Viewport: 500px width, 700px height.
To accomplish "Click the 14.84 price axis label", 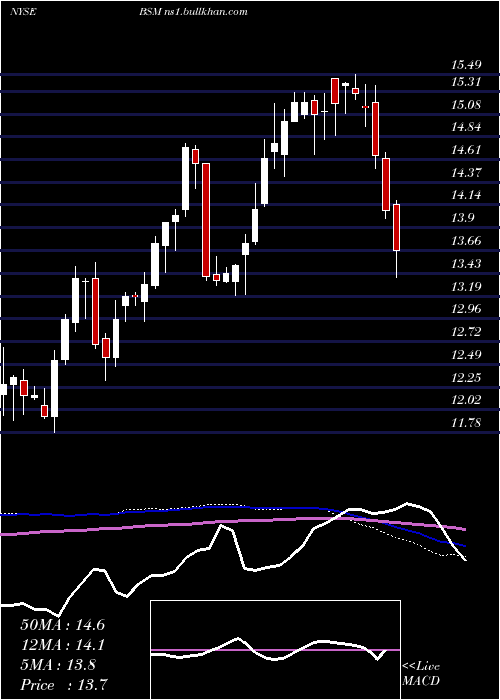I will 466,127.
